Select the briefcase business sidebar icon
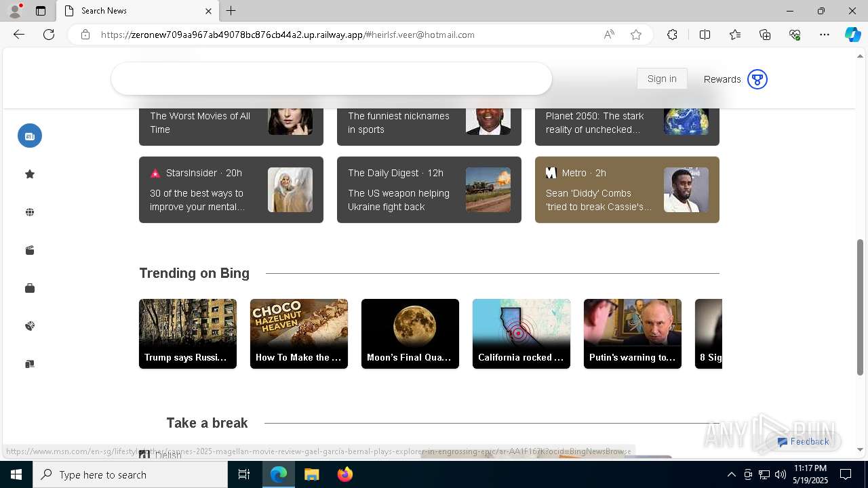Image resolution: width=868 pixels, height=488 pixels. point(30,288)
